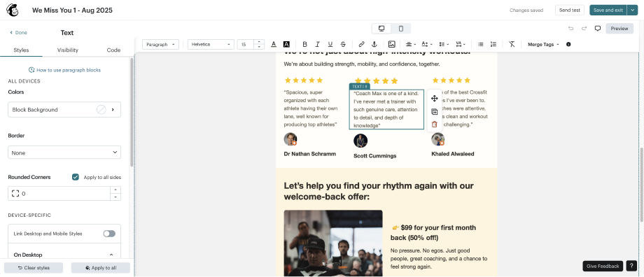Open the line height dropdown
644x277 pixels.
coord(444,44)
